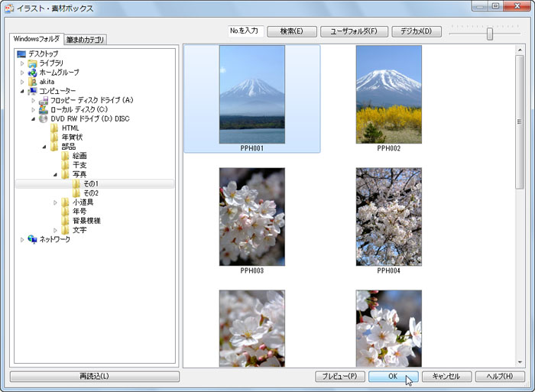
Task: Select the ホームグループ homegroup icon
Action: tap(32, 73)
